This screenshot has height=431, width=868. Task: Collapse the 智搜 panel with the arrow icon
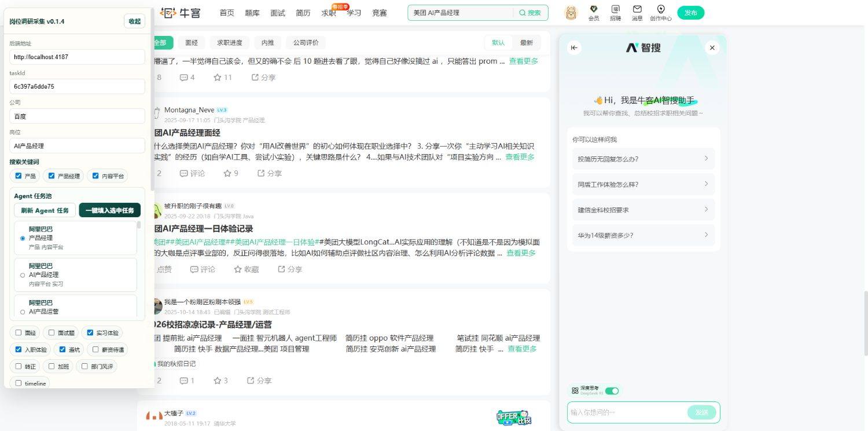tap(574, 48)
